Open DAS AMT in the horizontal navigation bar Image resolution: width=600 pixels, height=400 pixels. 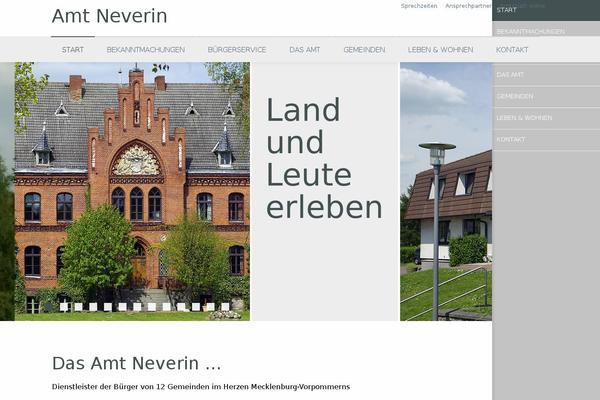point(305,50)
